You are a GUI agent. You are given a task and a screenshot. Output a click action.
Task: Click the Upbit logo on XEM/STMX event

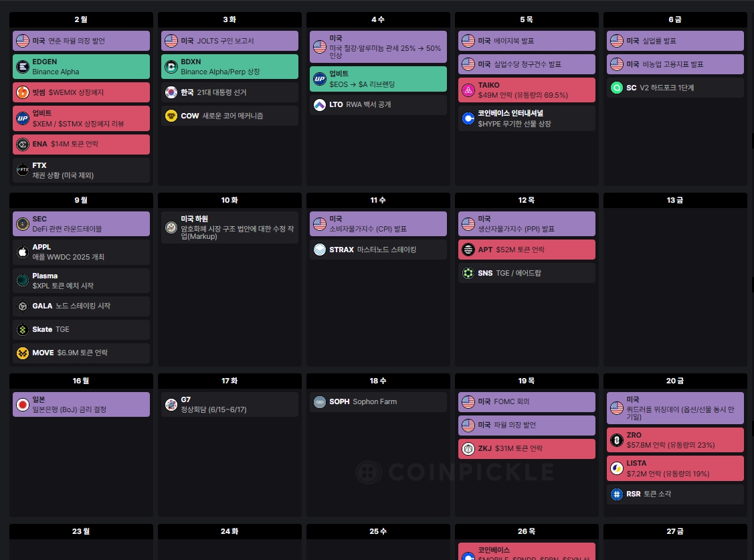(23, 118)
